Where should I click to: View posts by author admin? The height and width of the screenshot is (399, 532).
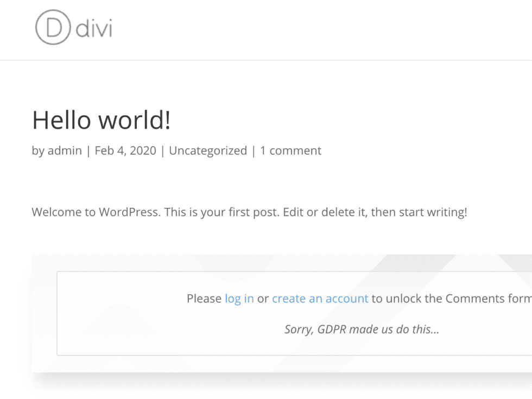click(x=65, y=150)
